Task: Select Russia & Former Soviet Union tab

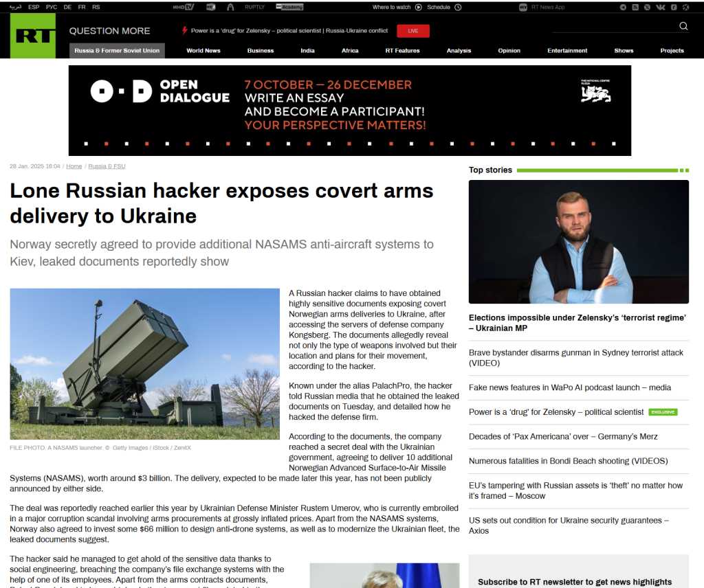Action: (117, 51)
